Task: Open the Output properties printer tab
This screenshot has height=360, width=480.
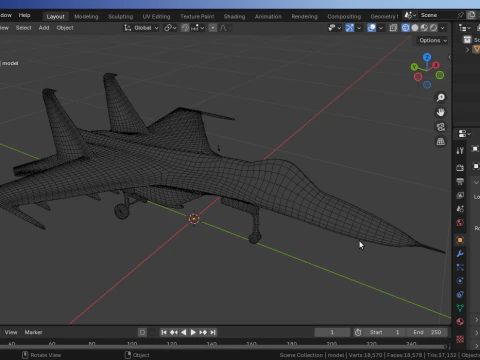Action: (460, 181)
